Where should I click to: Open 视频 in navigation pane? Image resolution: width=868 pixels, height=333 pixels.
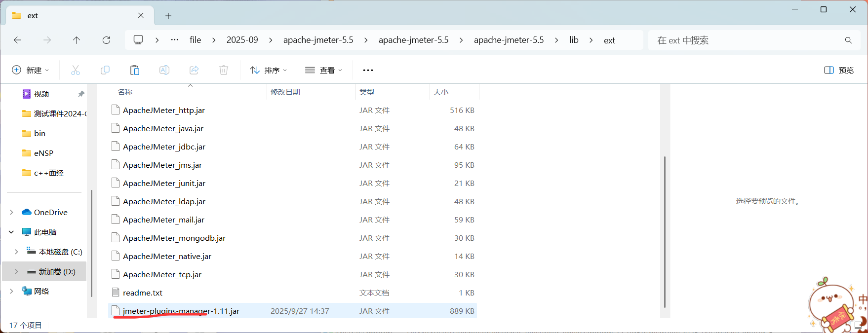41,94
